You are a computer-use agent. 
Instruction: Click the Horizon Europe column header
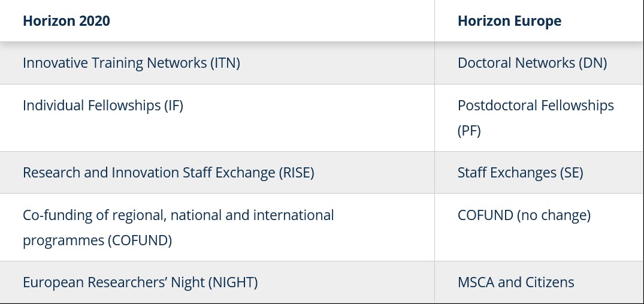pyautogui.click(x=509, y=21)
